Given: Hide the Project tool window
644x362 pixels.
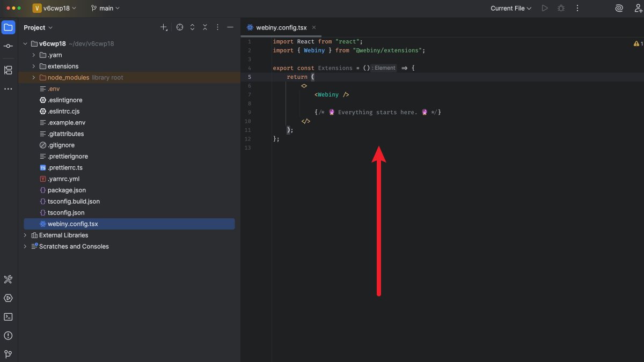Looking at the screenshot, I should pyautogui.click(x=230, y=27).
